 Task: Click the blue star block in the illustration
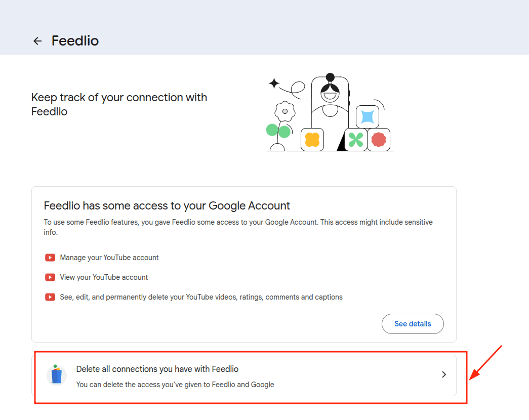[x=368, y=117]
